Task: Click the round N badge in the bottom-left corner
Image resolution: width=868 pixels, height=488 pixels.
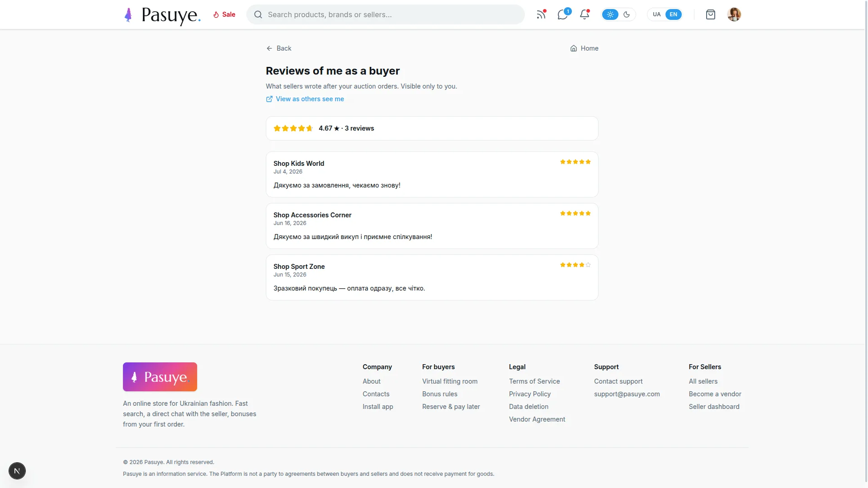Action: (17, 471)
